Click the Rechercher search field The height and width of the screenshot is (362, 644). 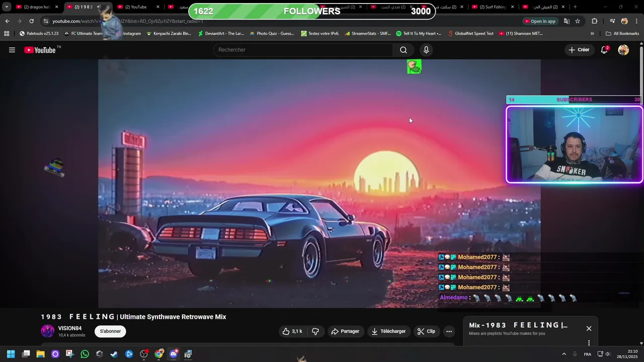(303, 50)
